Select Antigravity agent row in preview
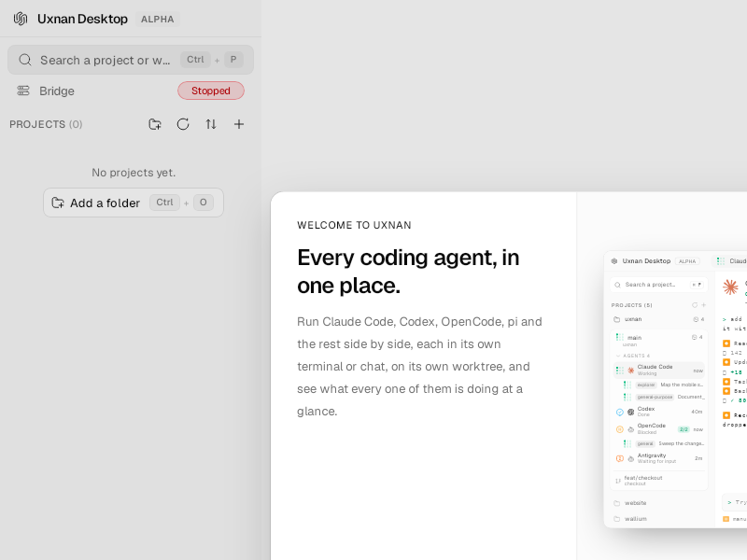This screenshot has height=560, width=747. [659, 458]
